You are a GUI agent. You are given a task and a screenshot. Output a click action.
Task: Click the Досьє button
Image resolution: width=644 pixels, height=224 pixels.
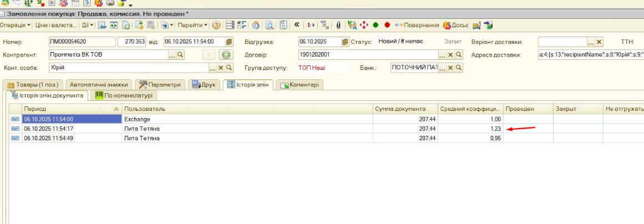click(455, 25)
